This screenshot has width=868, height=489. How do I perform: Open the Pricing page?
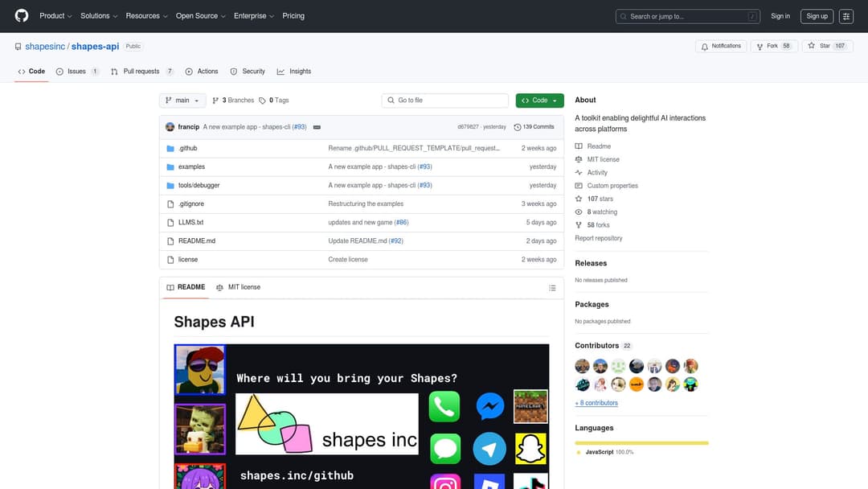293,16
